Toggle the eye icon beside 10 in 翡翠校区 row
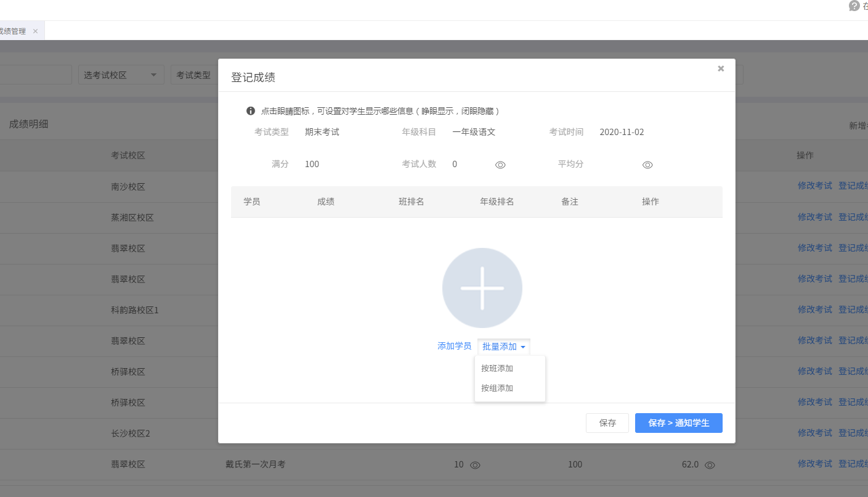868x497 pixels. (x=475, y=465)
